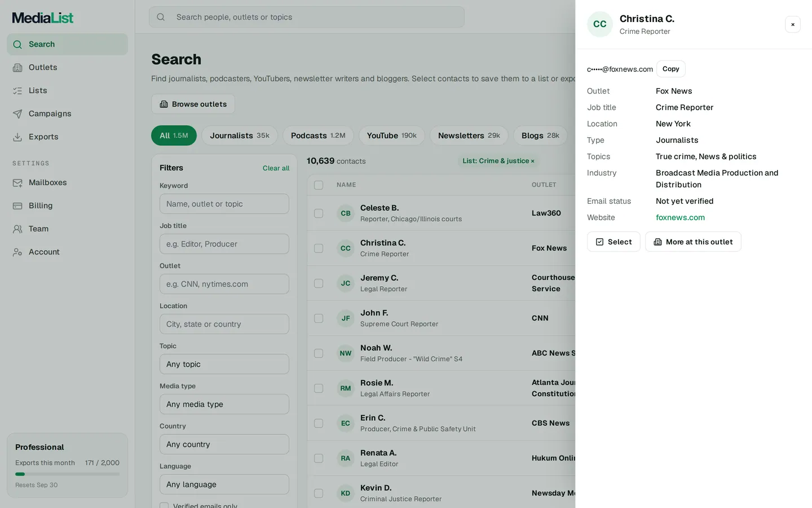Click the CB avatar for Celeste B.
812x508 pixels.
346,213
